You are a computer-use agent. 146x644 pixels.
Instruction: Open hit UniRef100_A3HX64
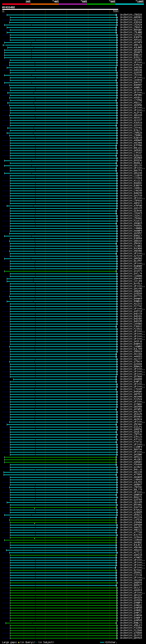point(131,22)
